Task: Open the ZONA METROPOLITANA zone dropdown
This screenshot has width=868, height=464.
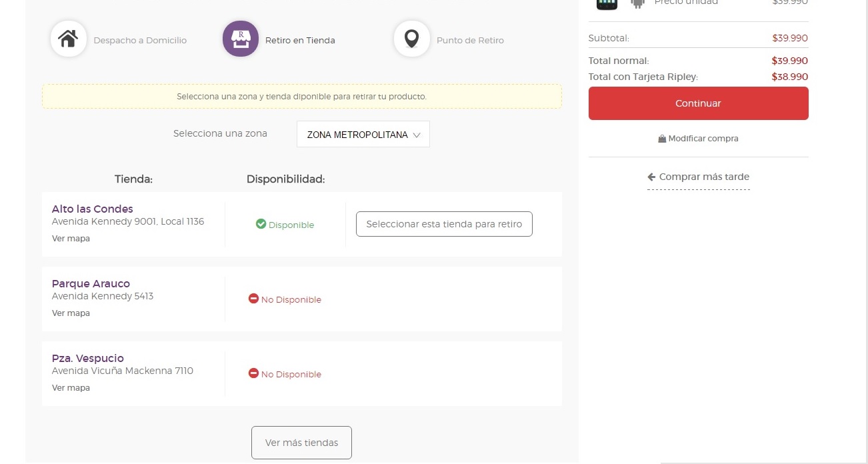Action: (363, 135)
